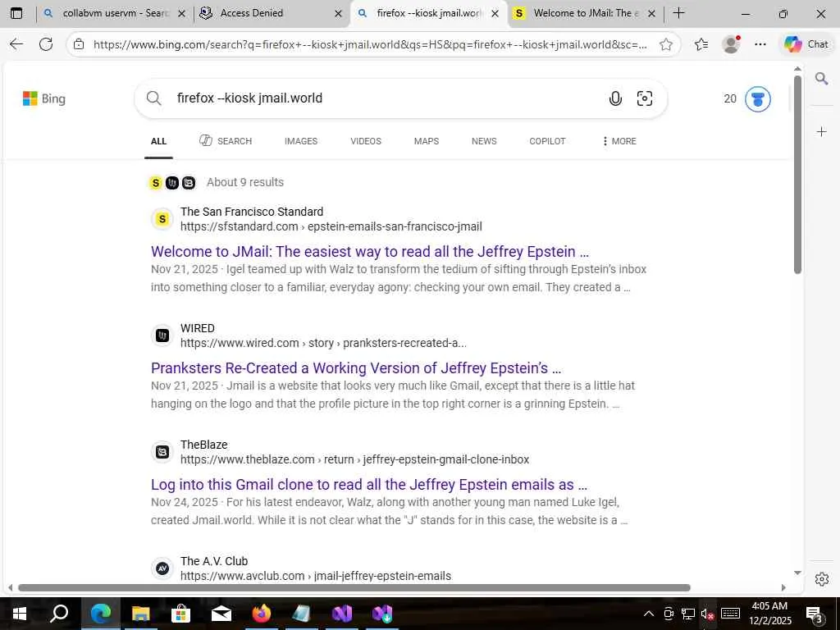Click the wired.com result URL
The image size is (840, 630).
click(x=323, y=343)
